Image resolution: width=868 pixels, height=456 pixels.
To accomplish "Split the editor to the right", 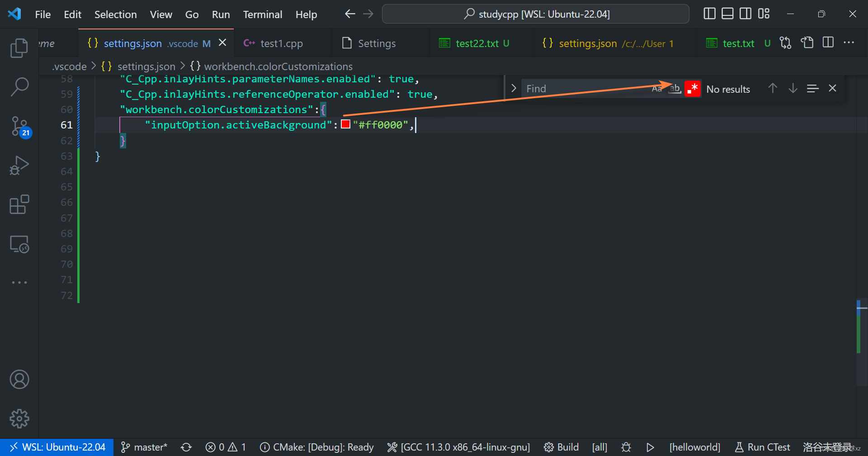I will pos(828,43).
